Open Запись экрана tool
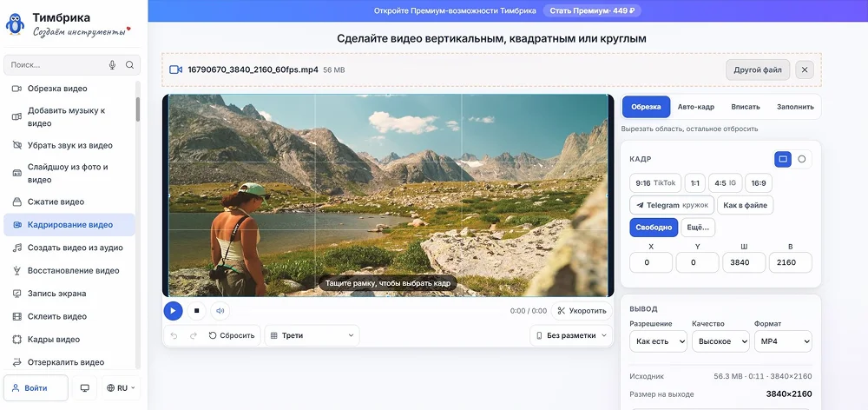The width and height of the screenshot is (868, 410). (69, 294)
